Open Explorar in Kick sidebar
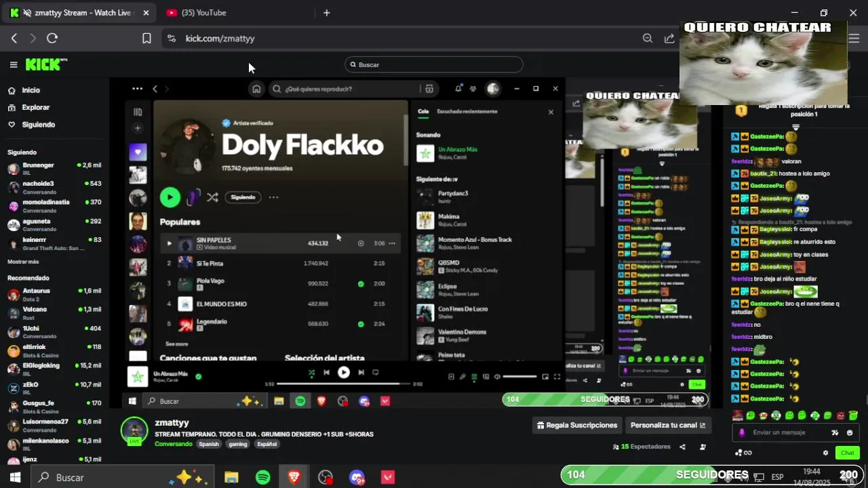 pos(36,107)
